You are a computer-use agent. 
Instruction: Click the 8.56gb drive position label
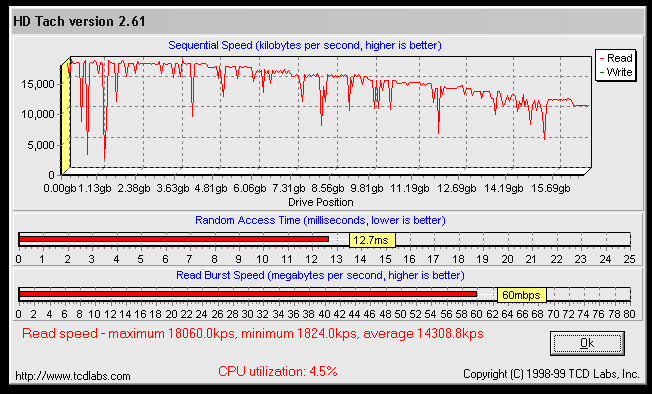[328, 189]
